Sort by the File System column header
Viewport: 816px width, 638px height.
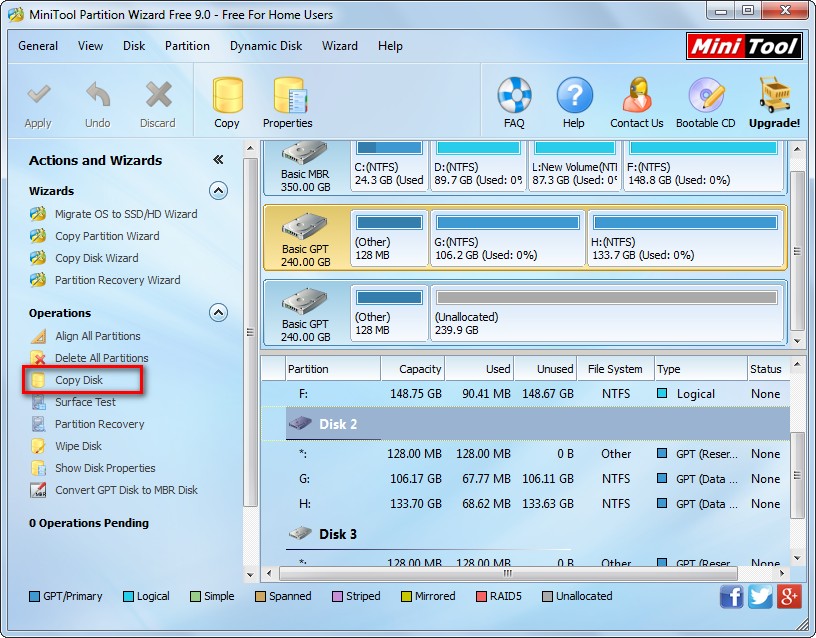click(615, 369)
